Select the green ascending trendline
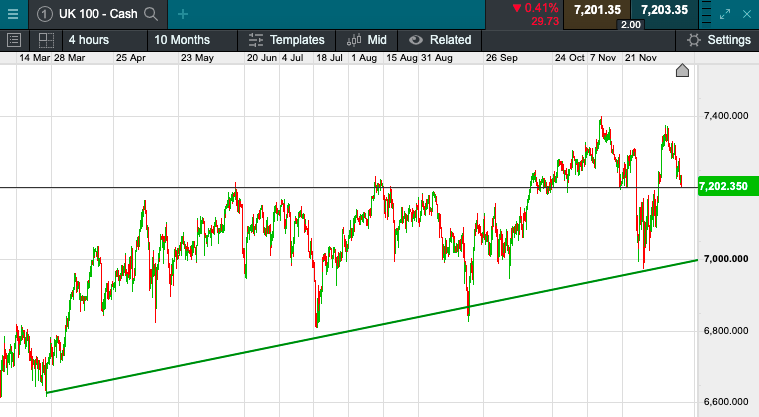This screenshot has width=759, height=417. click(372, 326)
